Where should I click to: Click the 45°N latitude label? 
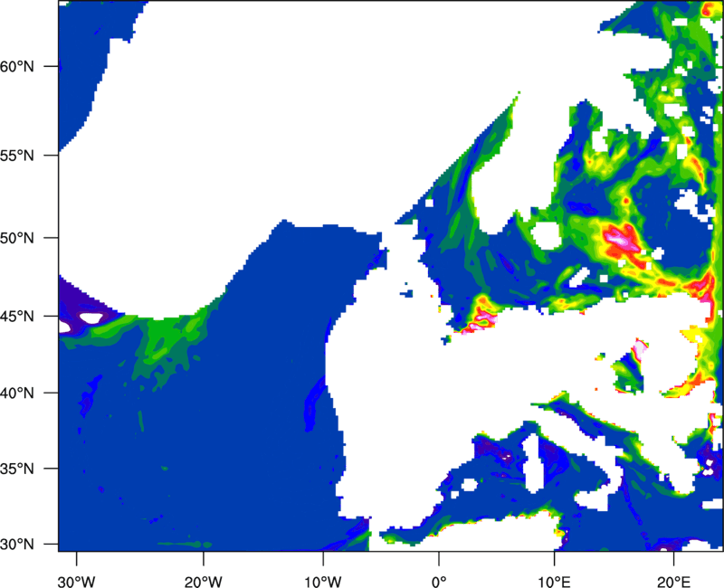(x=17, y=317)
